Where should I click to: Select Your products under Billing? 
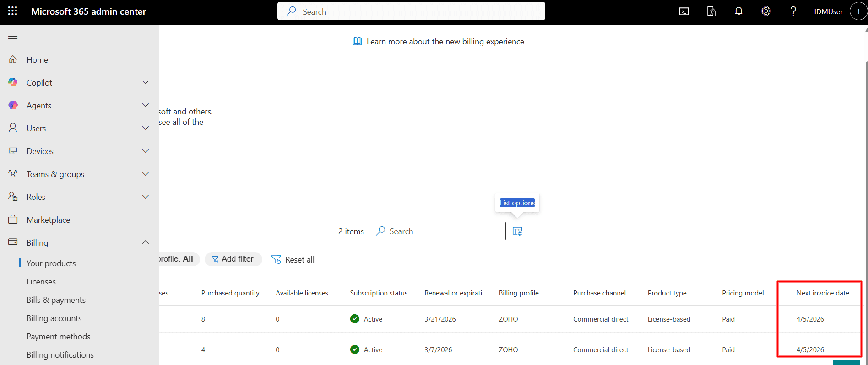51,263
